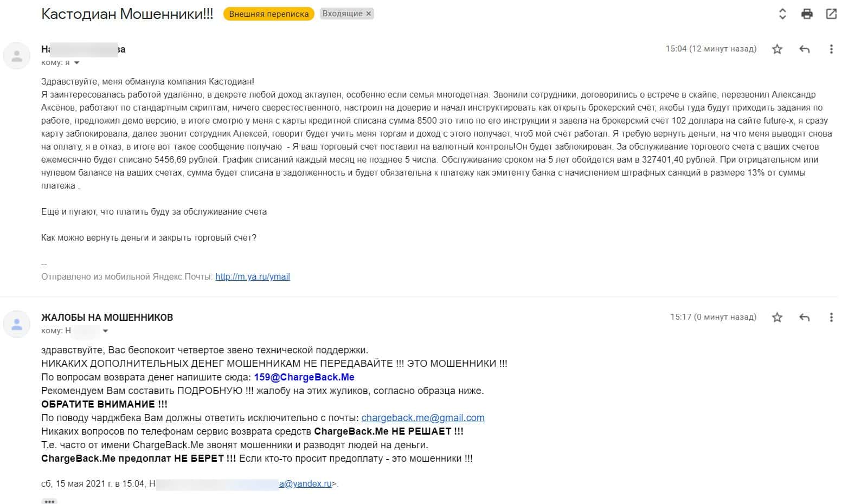Open more options for the first message

[831, 49]
